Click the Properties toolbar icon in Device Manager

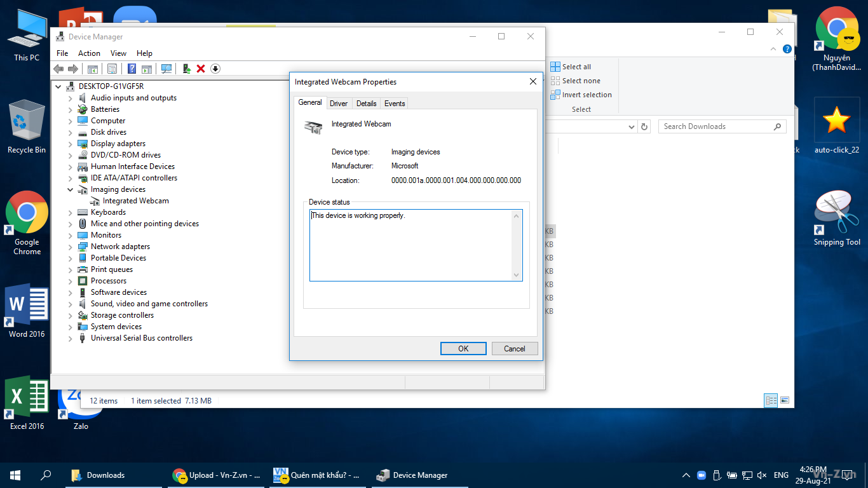[112, 69]
